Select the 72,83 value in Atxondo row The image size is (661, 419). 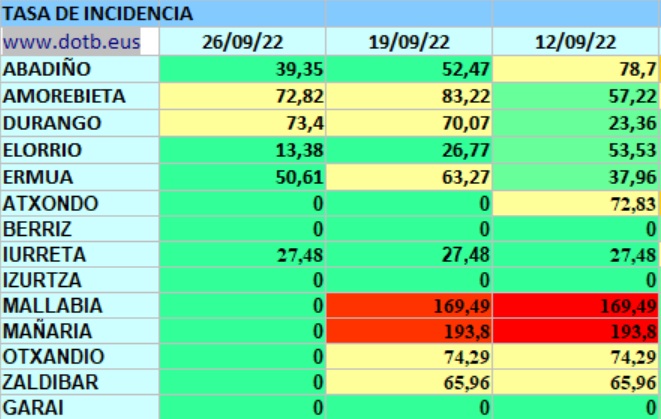pyautogui.click(x=575, y=203)
